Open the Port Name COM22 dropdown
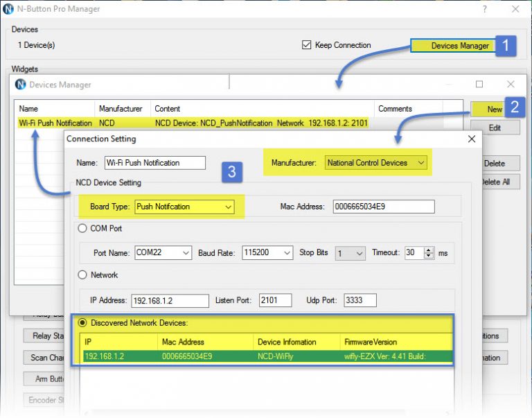 click(x=163, y=253)
